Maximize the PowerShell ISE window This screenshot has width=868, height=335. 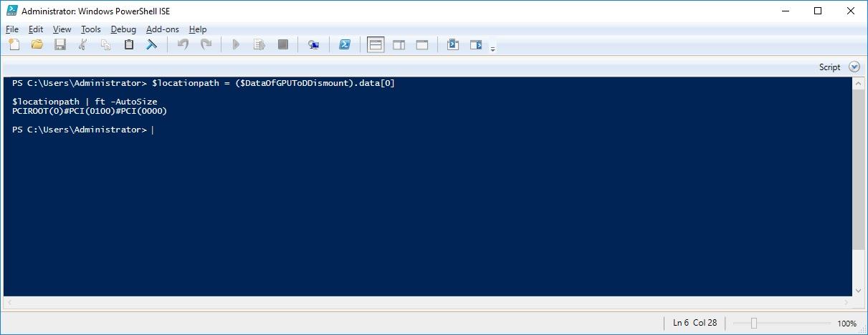(x=818, y=11)
